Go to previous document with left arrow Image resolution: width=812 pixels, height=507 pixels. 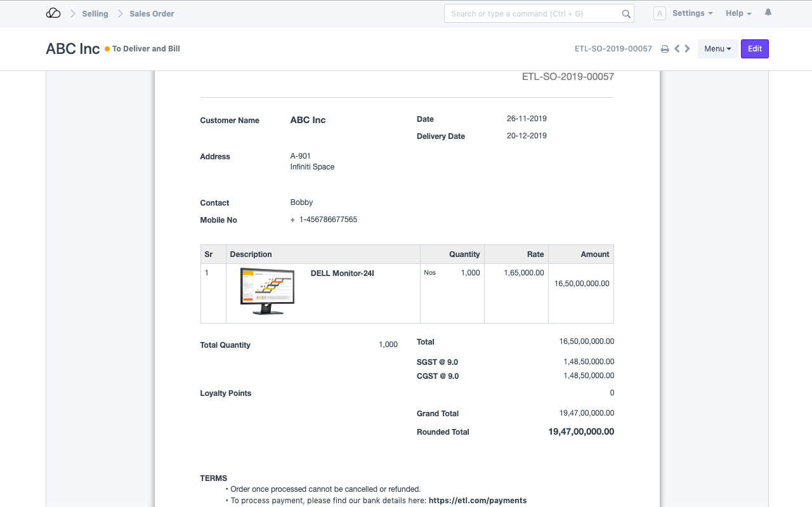(677, 49)
